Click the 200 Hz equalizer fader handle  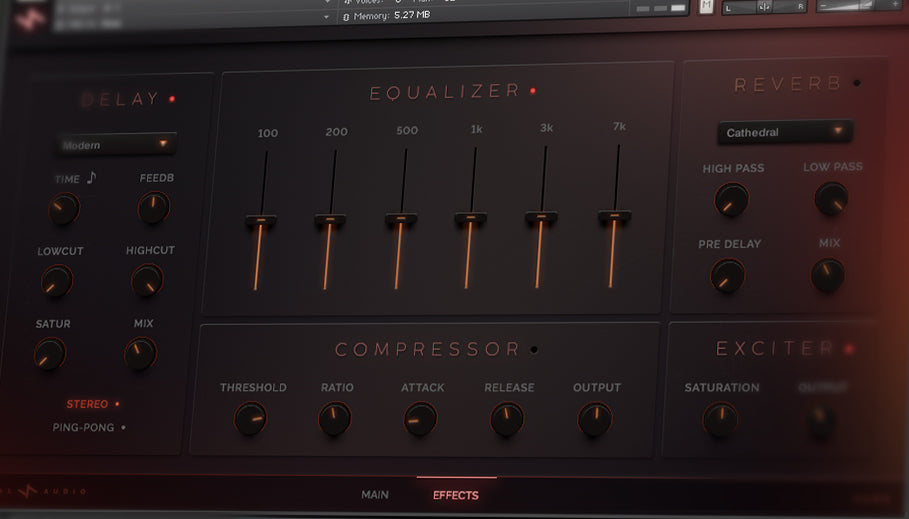[x=330, y=219]
